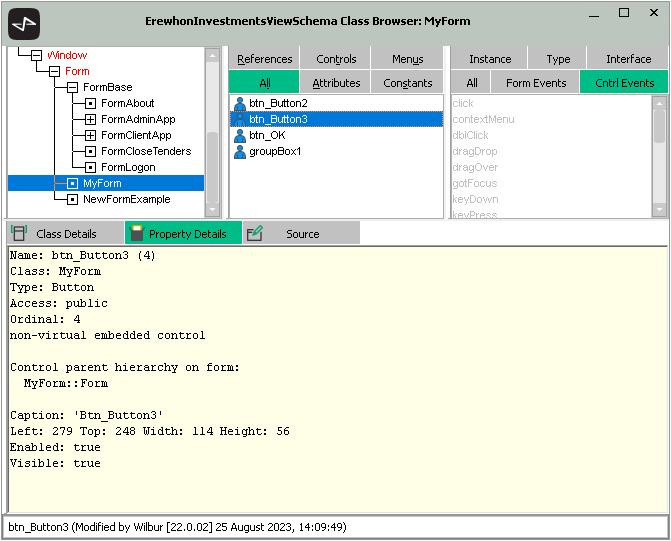Screen dimensions: 671x541
Task: Click the Property Details tab icon
Action: [136, 233]
